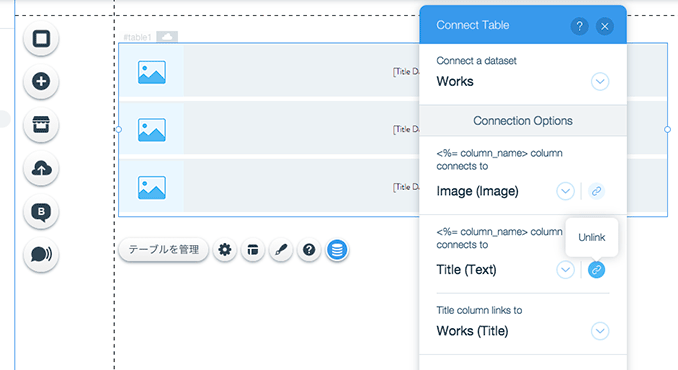Expand the Works (Title) link dropdown

click(x=600, y=331)
